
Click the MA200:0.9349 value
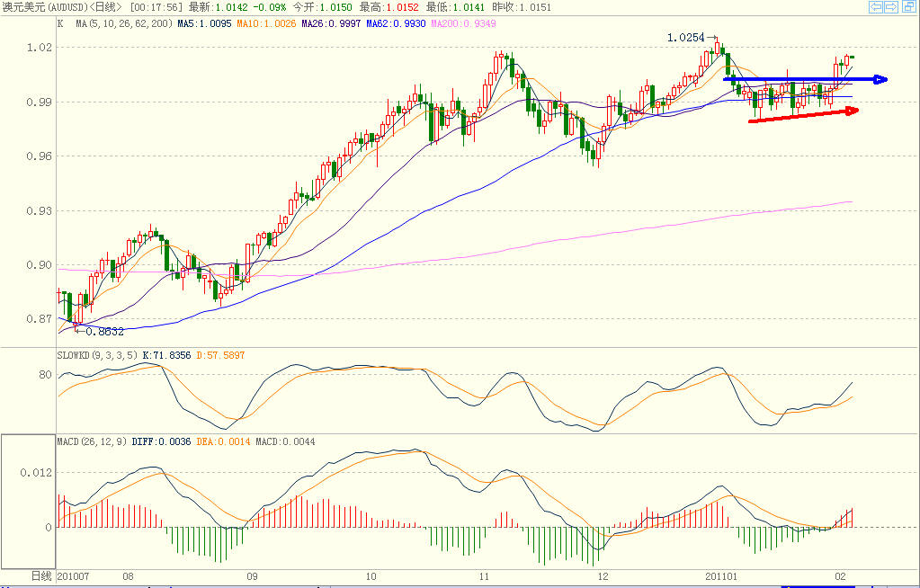coord(463,23)
